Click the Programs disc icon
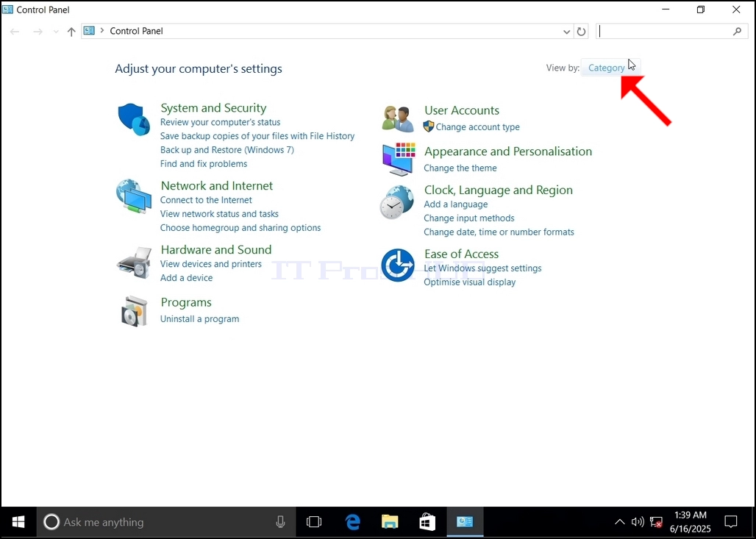This screenshot has width=756, height=539. (134, 311)
